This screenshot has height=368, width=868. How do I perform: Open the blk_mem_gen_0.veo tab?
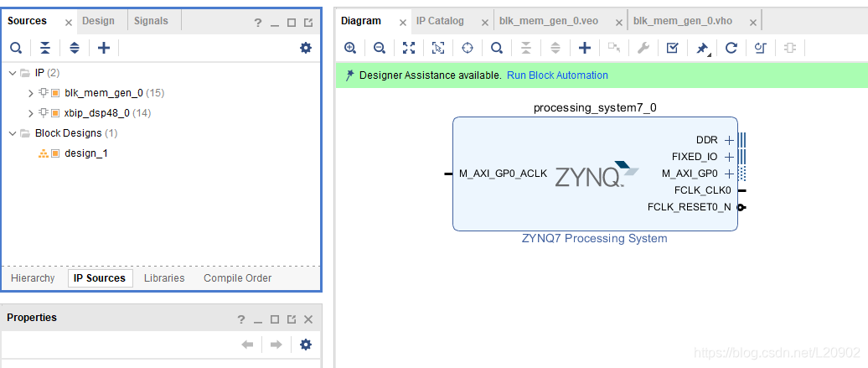(549, 21)
